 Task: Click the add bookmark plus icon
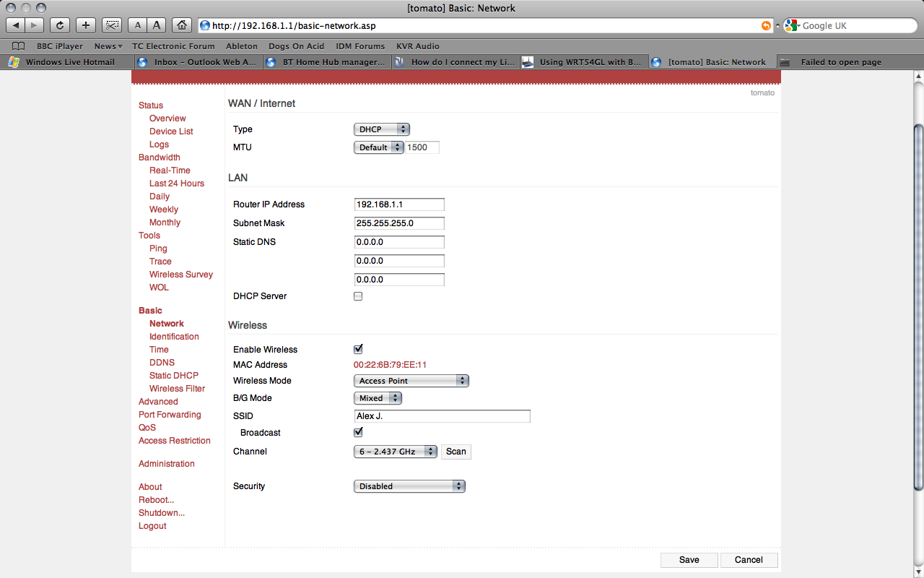(86, 25)
